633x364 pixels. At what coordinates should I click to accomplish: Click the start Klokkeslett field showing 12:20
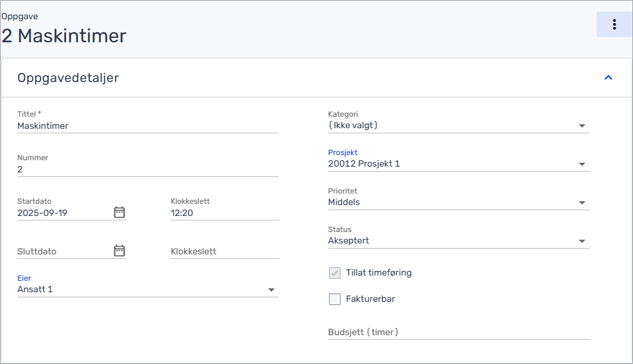click(x=224, y=213)
